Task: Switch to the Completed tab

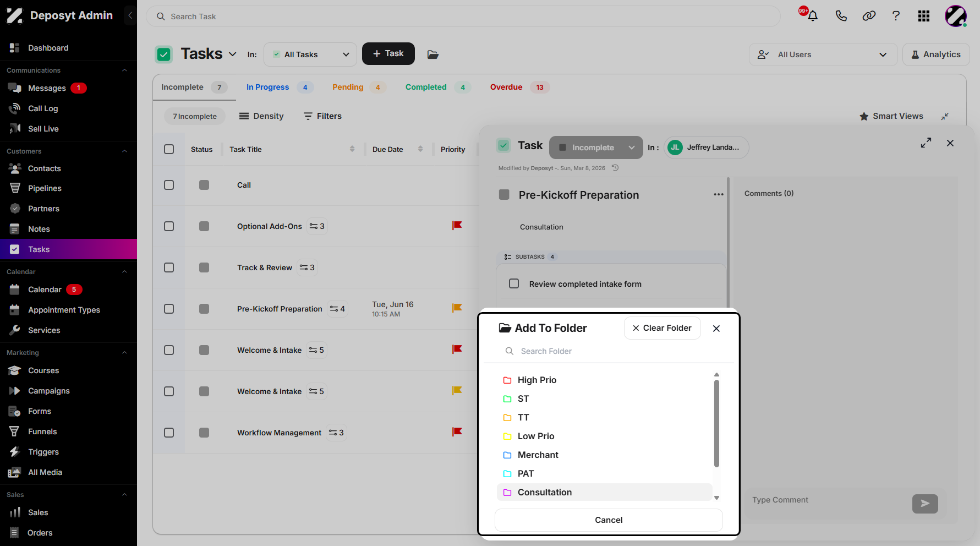Action: point(438,87)
